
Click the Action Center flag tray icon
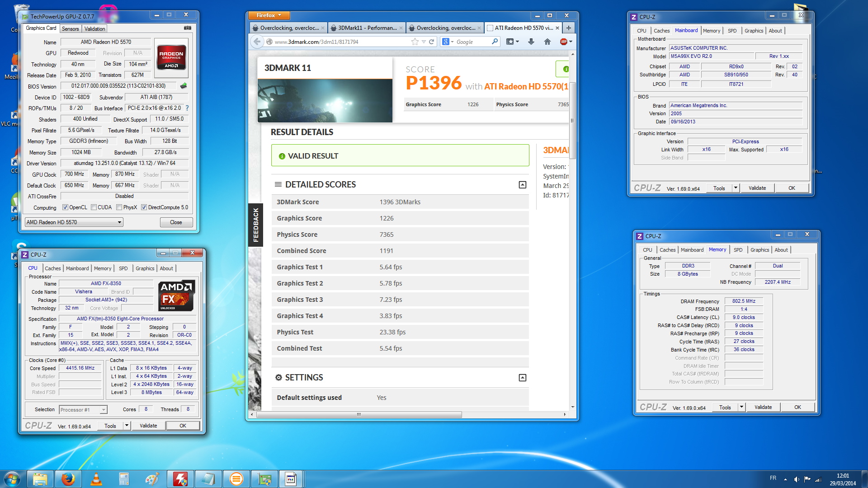click(x=807, y=479)
